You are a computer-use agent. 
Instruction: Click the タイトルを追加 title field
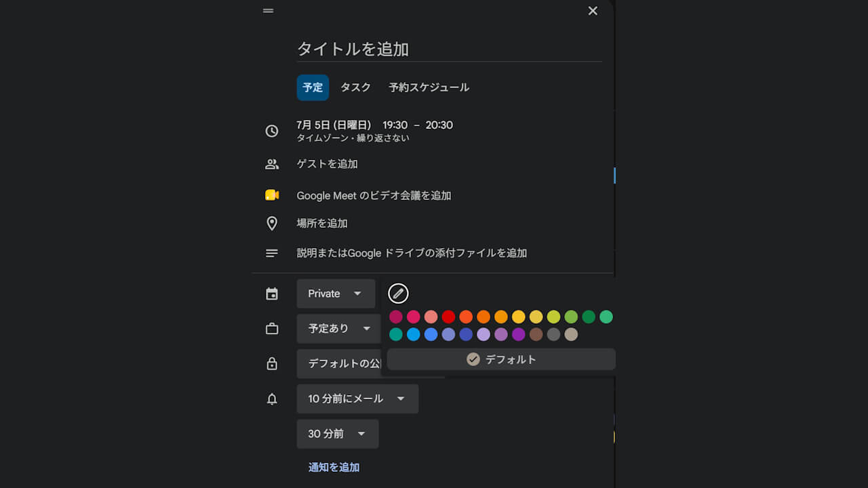449,49
